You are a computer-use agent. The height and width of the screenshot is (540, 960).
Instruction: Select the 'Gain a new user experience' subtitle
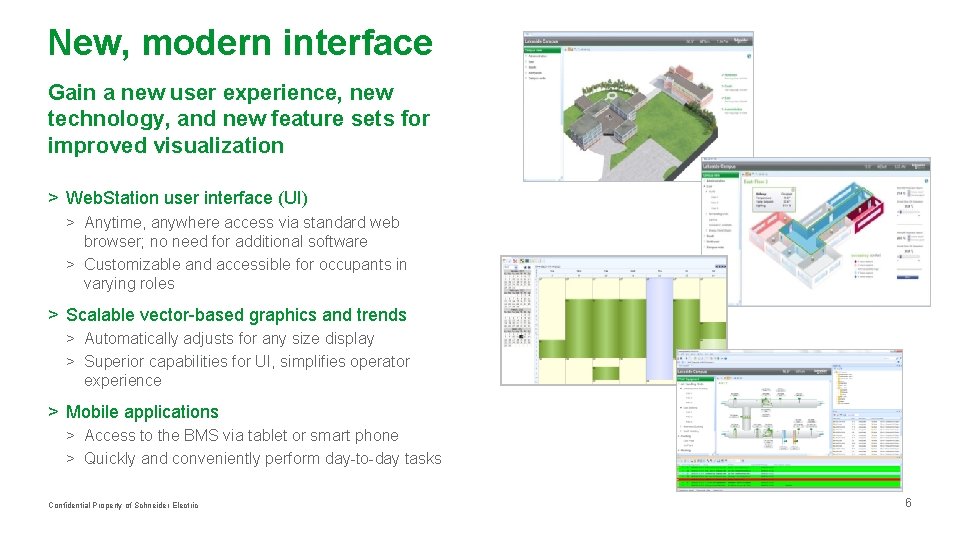(239, 119)
